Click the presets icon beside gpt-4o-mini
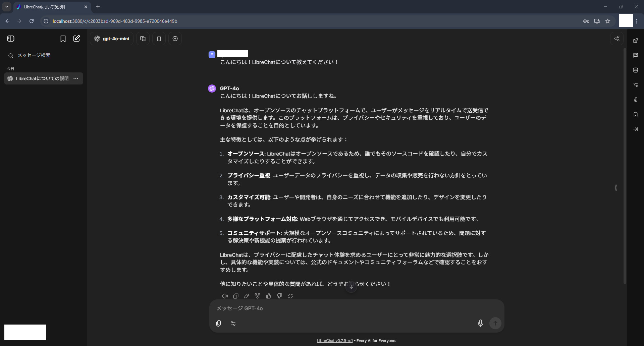Screen dimensions: 644x346 coord(143,39)
